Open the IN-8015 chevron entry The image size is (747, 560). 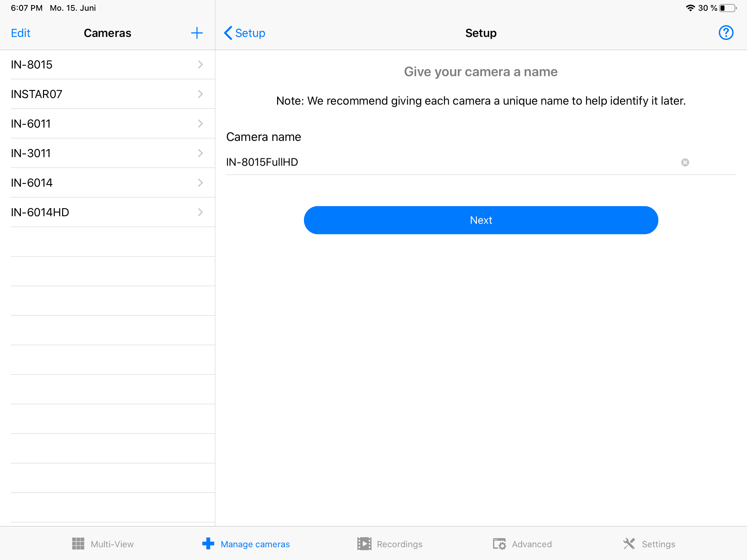(x=200, y=64)
